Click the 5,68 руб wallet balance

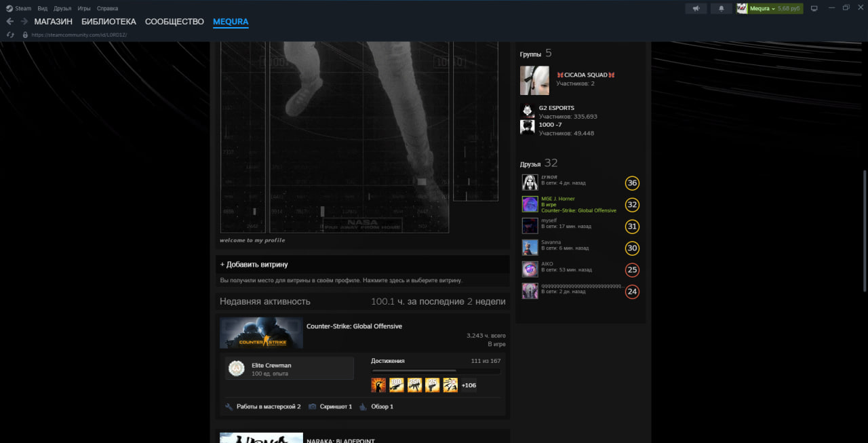(789, 8)
